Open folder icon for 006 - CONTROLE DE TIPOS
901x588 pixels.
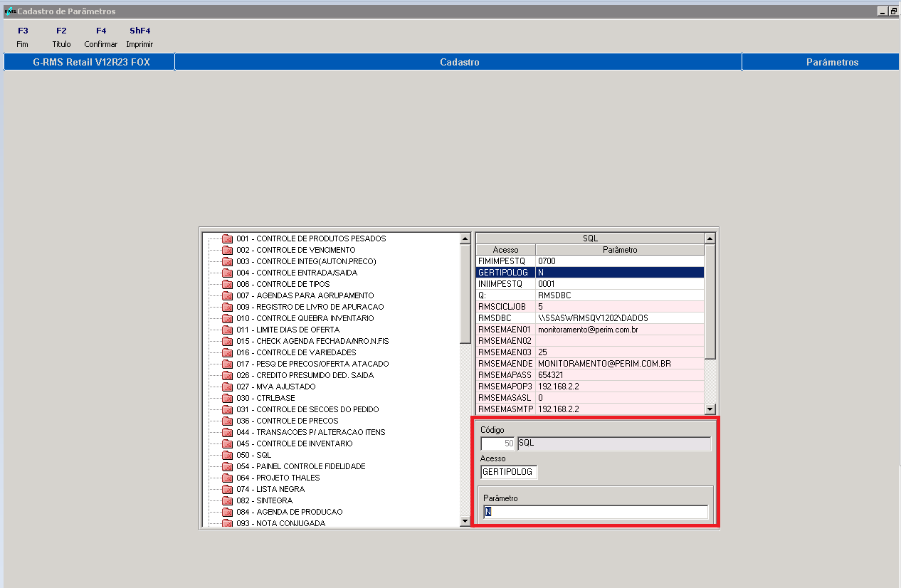coord(227,284)
